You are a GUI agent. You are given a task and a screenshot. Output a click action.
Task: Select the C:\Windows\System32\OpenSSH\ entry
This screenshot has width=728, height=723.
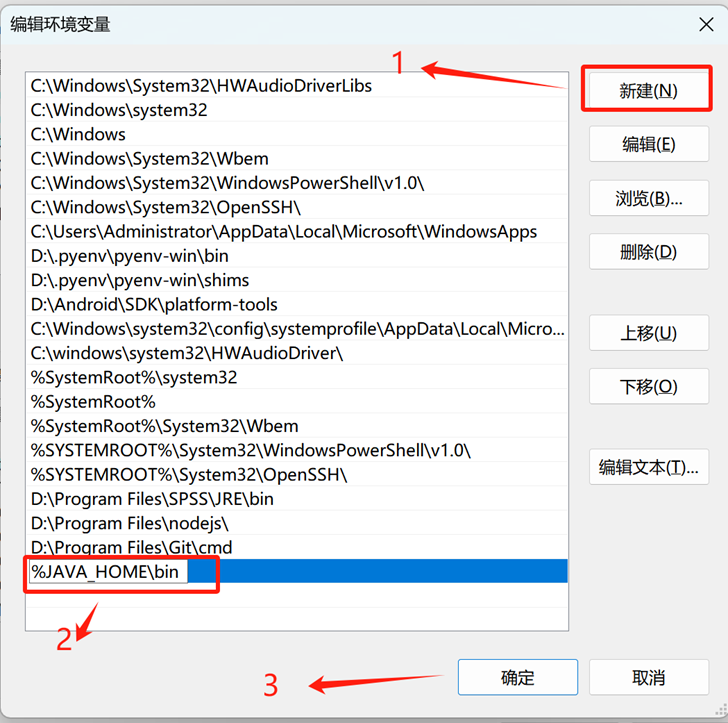297,207
